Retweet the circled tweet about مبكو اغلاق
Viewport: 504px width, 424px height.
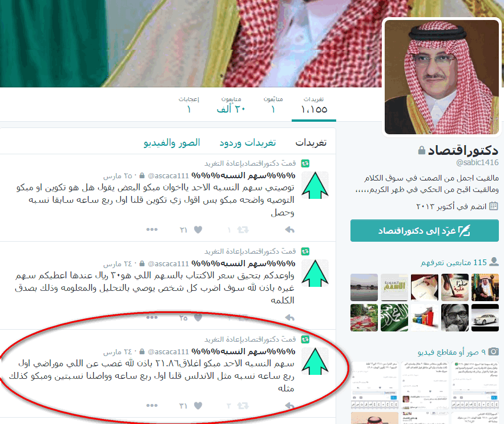click(243, 406)
